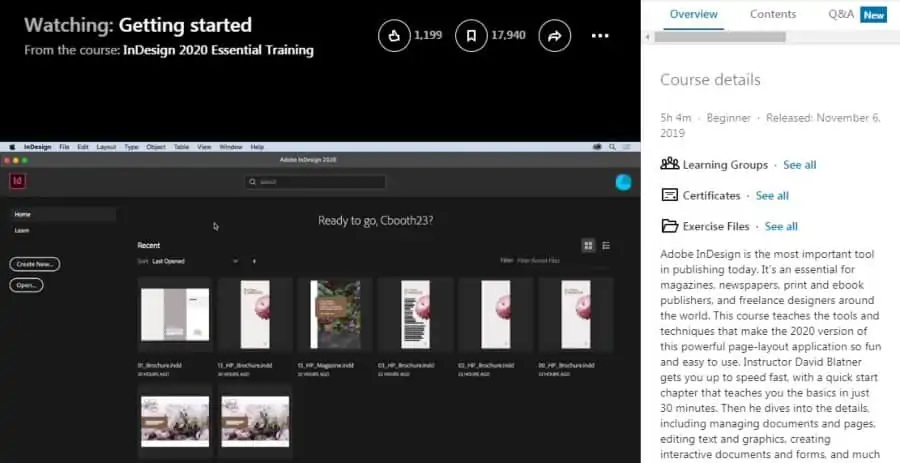
Task: Click the Certificates icon
Action: [x=669, y=195]
